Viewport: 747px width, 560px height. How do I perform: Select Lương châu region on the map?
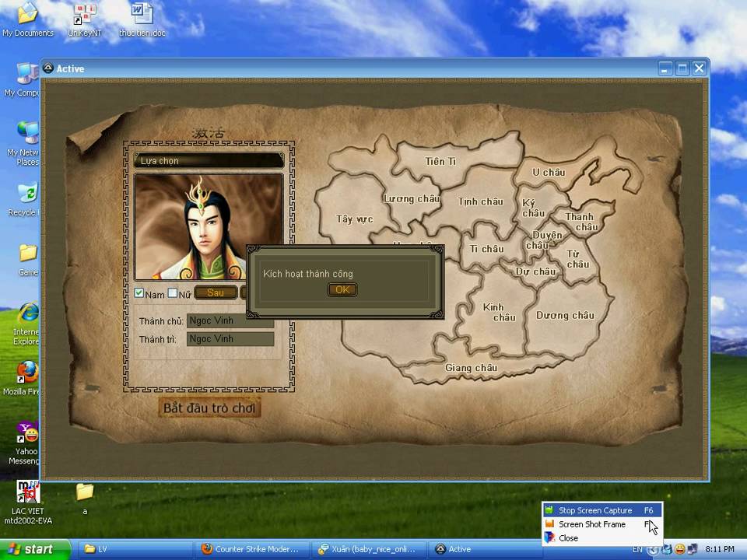pyautogui.click(x=412, y=198)
